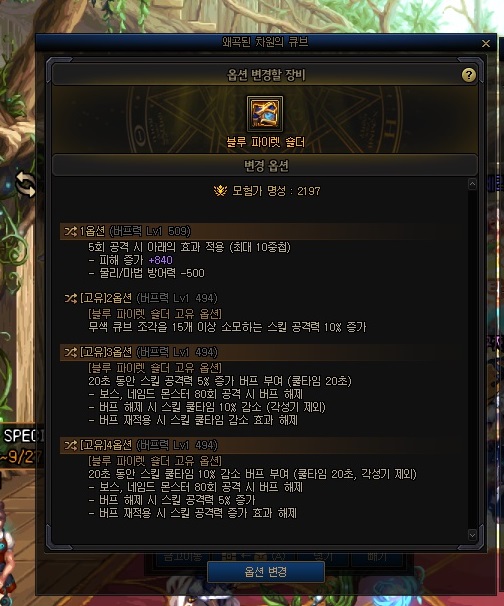The width and height of the screenshot is (504, 606).
Task: Open the yellow question mark help icon
Action: point(468,75)
